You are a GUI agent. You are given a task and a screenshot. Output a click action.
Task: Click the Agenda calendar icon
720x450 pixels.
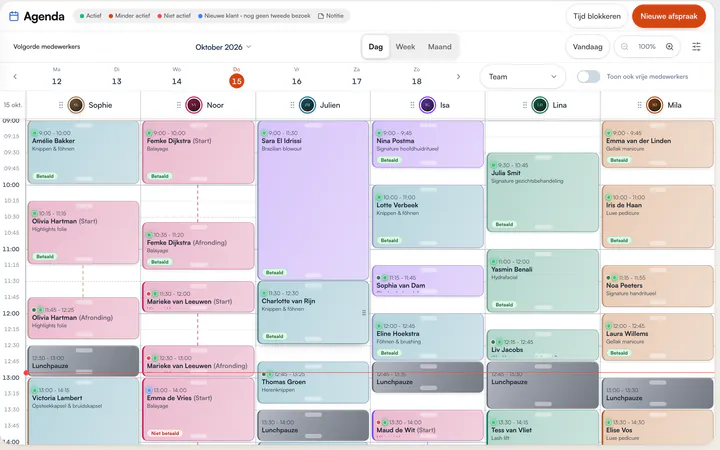click(14, 16)
